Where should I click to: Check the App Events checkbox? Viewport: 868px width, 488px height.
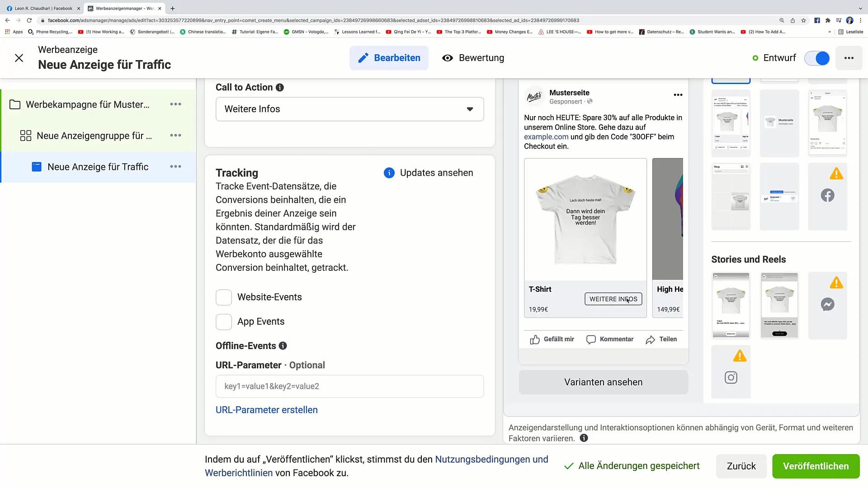point(224,322)
